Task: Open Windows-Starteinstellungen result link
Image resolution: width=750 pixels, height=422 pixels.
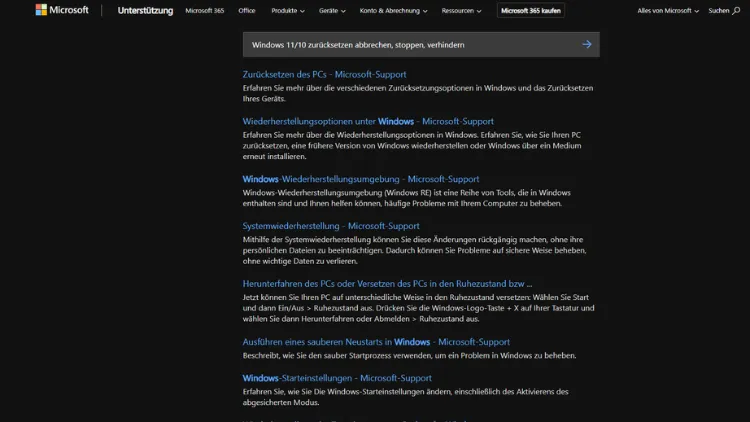Action: [x=337, y=378]
